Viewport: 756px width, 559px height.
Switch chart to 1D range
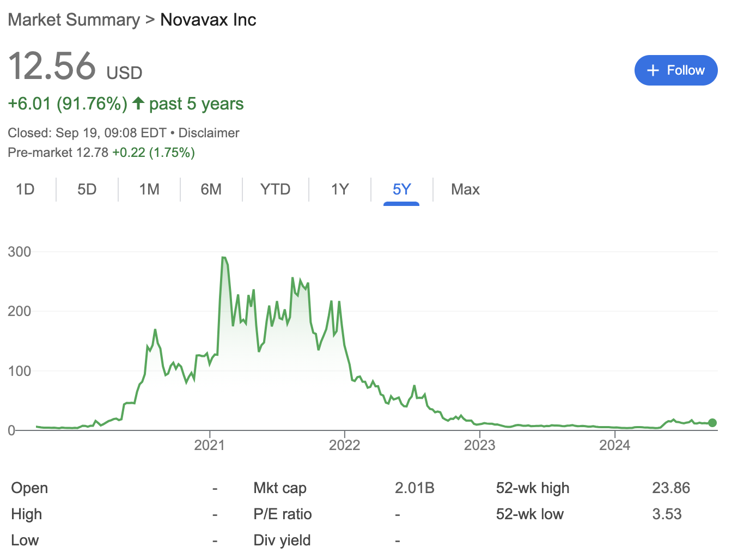point(25,189)
